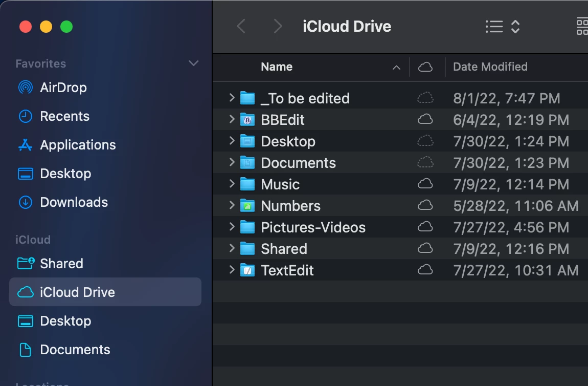The image size is (588, 386).
Task: Click the cloud icon for BBEdit
Action: [425, 119]
